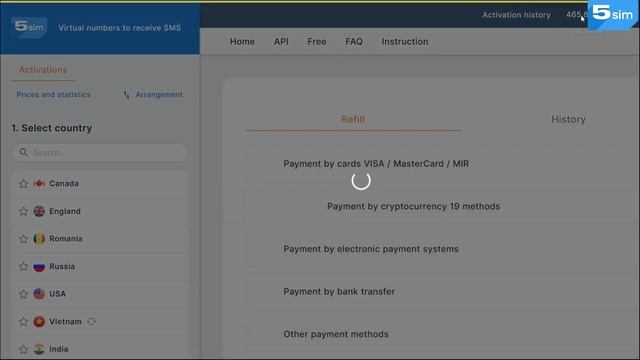Star USA as a favorite country
The image size is (640, 360).
point(23,294)
